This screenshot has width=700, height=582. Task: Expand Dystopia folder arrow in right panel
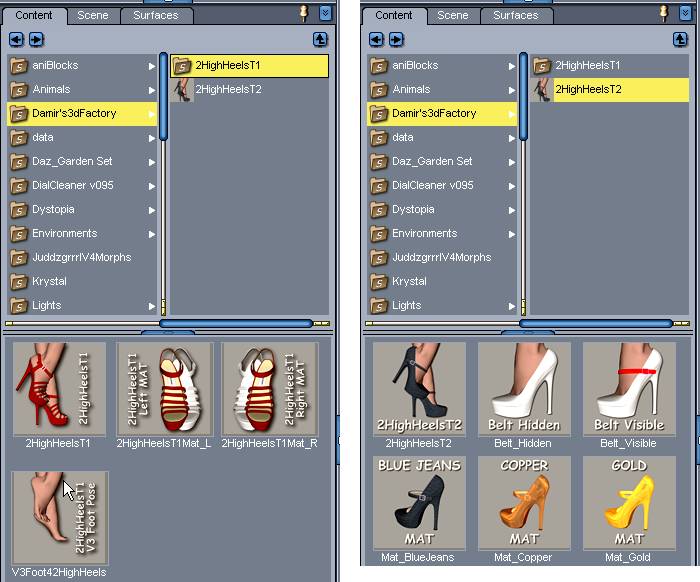512,210
